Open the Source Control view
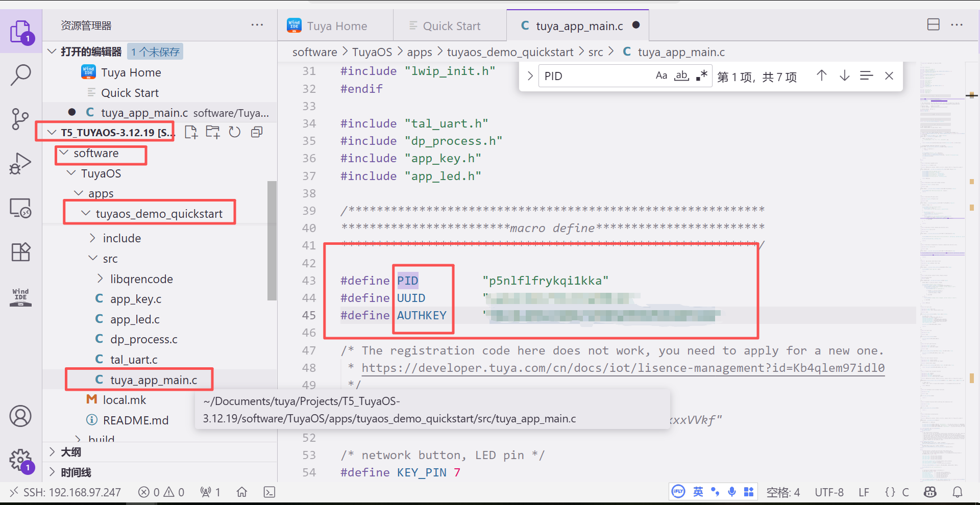Image resolution: width=980 pixels, height=505 pixels. coord(21,119)
